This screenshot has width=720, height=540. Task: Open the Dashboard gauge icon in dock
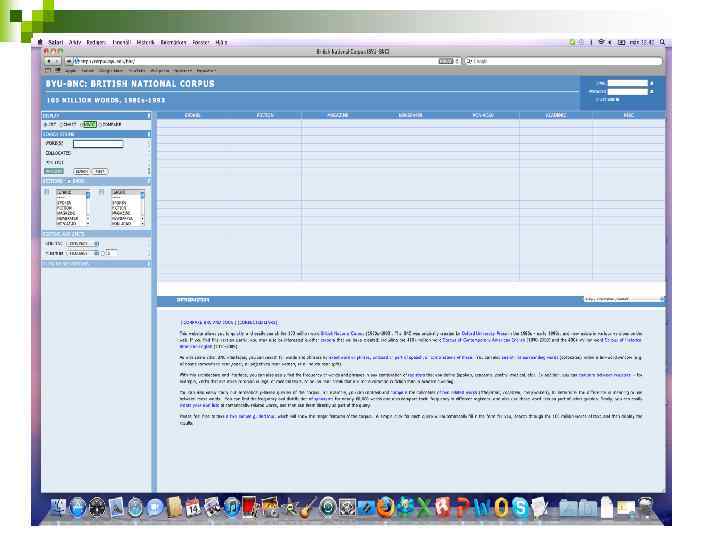point(97,508)
